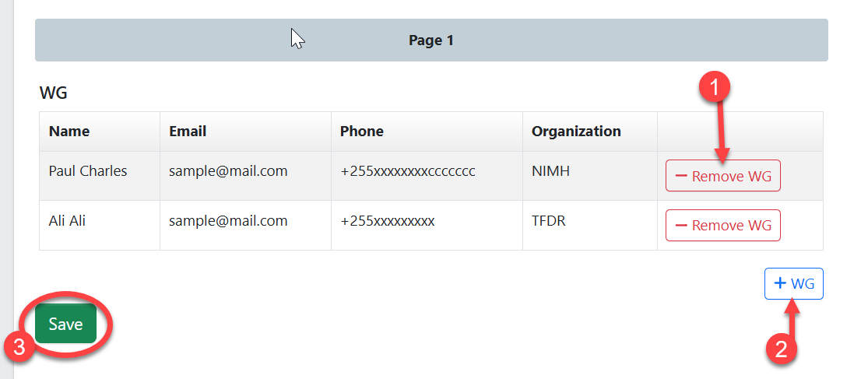The width and height of the screenshot is (868, 379).
Task: Select the Phone column header
Action: click(361, 131)
